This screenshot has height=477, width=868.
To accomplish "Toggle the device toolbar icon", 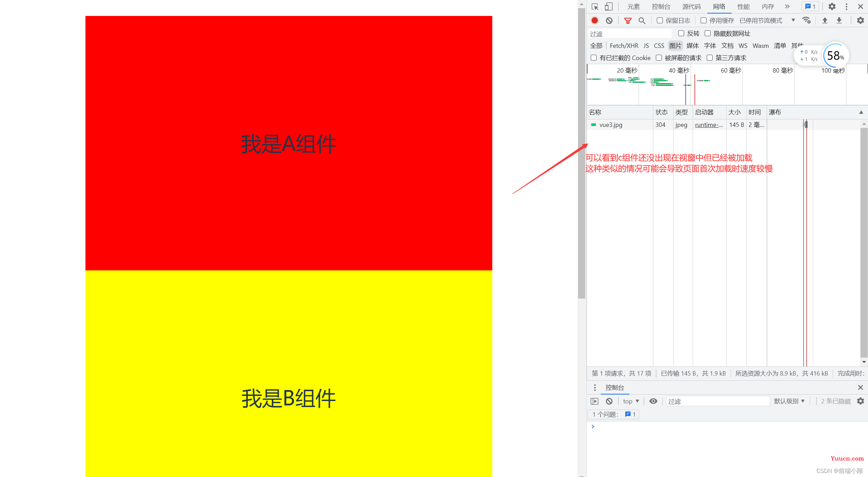I will [609, 7].
